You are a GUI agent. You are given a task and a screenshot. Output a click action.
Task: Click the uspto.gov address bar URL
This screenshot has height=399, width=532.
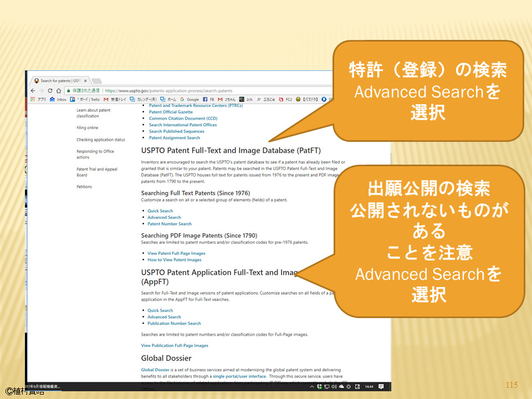point(168,90)
